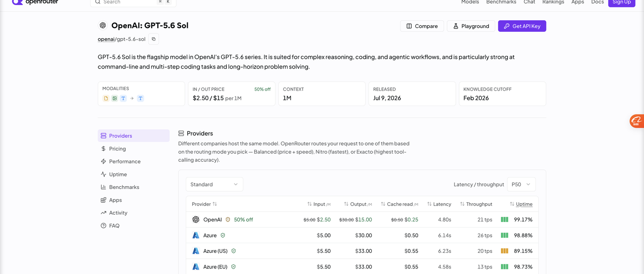Screen dimensions: 644x274
Task: Click the green uptime bars in OpenAI row
Action: (505, 220)
